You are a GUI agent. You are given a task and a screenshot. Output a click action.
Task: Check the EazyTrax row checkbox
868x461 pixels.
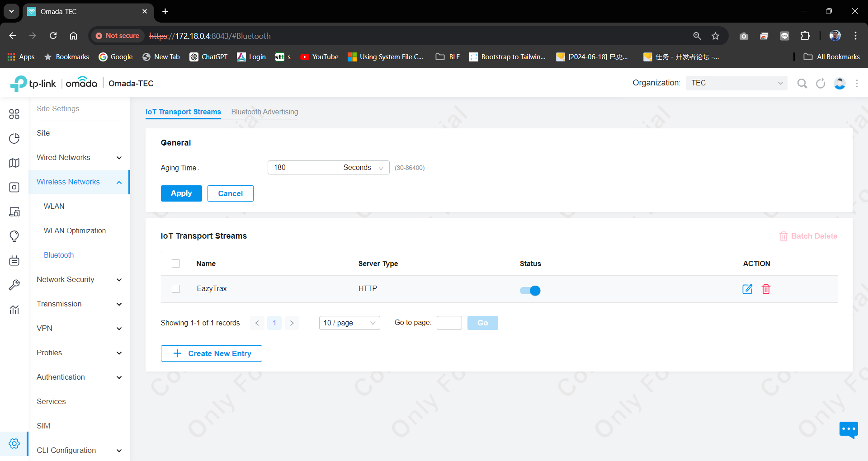pos(176,289)
